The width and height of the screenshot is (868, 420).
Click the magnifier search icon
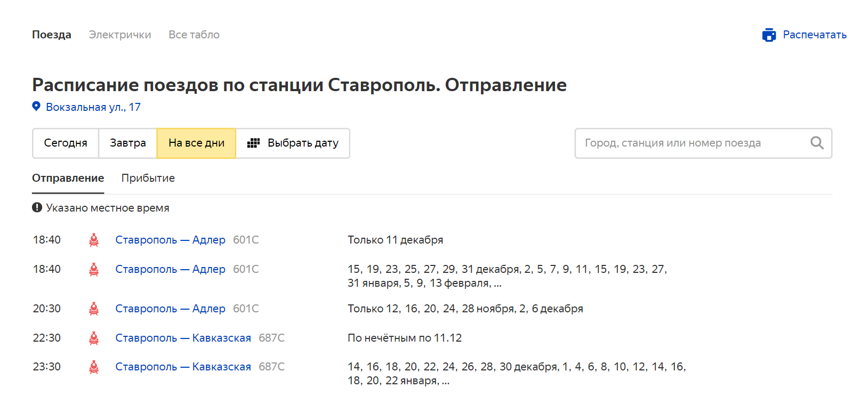(817, 143)
